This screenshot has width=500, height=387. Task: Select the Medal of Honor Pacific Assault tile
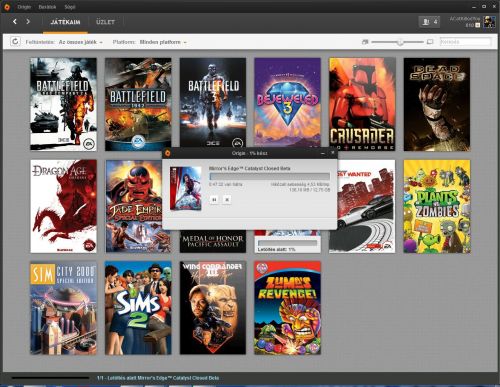click(213, 241)
